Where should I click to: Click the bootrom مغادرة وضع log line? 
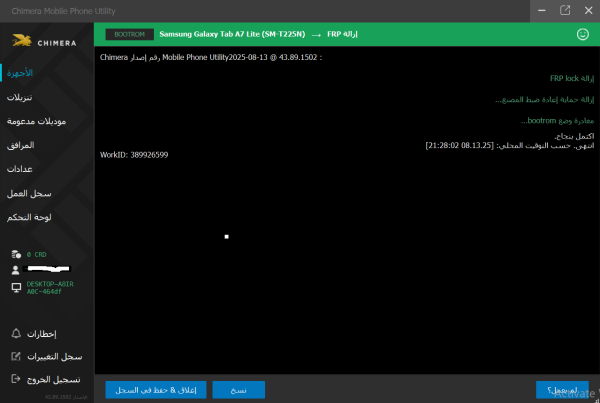[558, 121]
